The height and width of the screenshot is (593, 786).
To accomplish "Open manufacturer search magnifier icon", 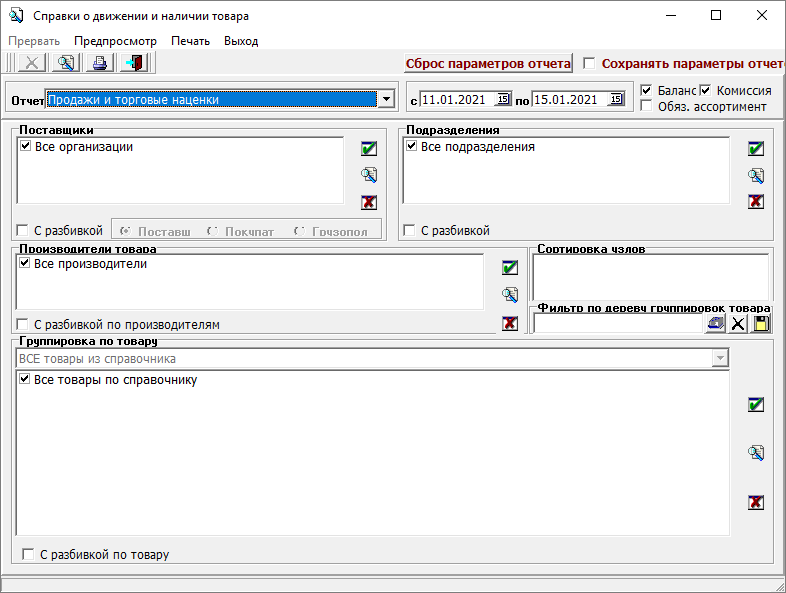I will pos(510,295).
